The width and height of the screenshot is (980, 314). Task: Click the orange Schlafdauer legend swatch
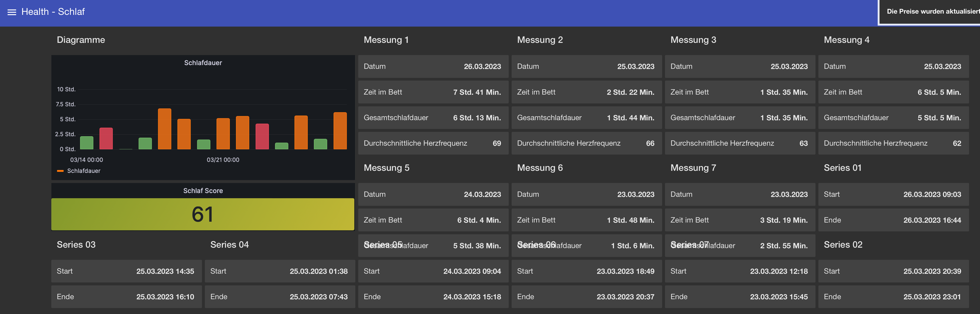pyautogui.click(x=60, y=171)
